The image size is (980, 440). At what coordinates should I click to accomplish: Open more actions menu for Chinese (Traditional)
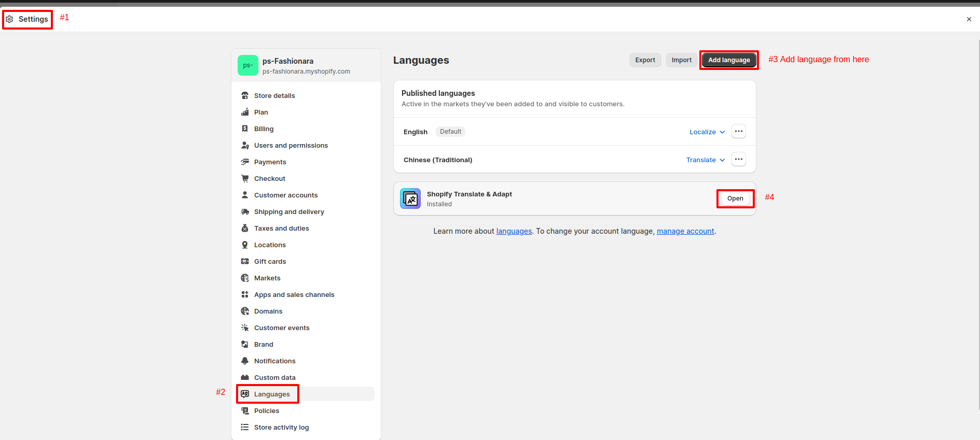(x=739, y=159)
